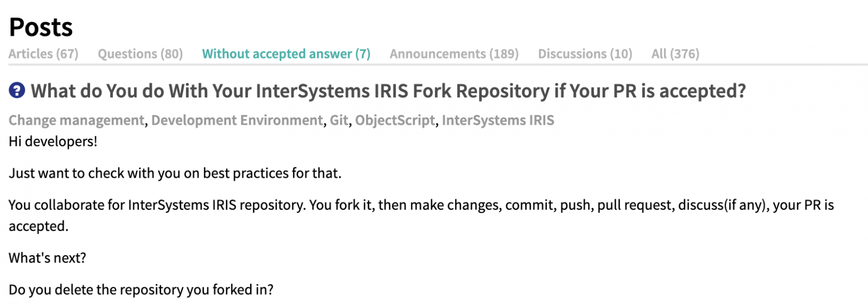Screen dimensions: 868x304
Task: Click the word 'accepted.' in the post
Action: 39,227
